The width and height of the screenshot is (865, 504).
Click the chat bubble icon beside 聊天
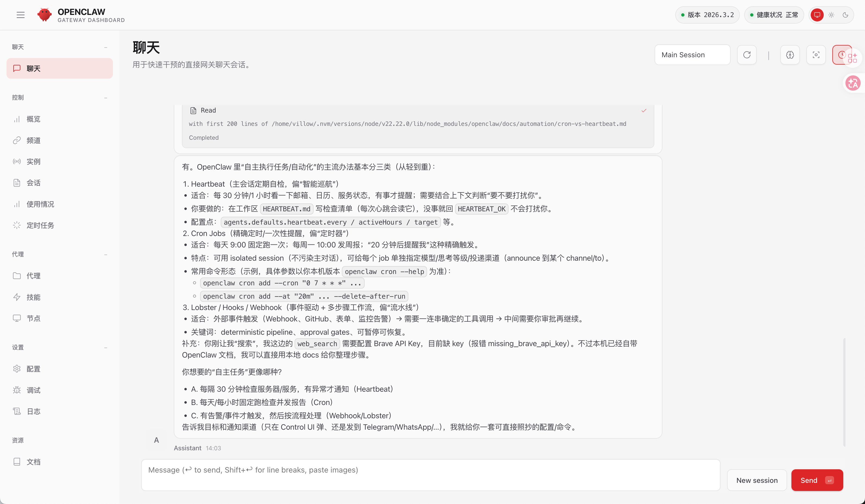pos(17,68)
